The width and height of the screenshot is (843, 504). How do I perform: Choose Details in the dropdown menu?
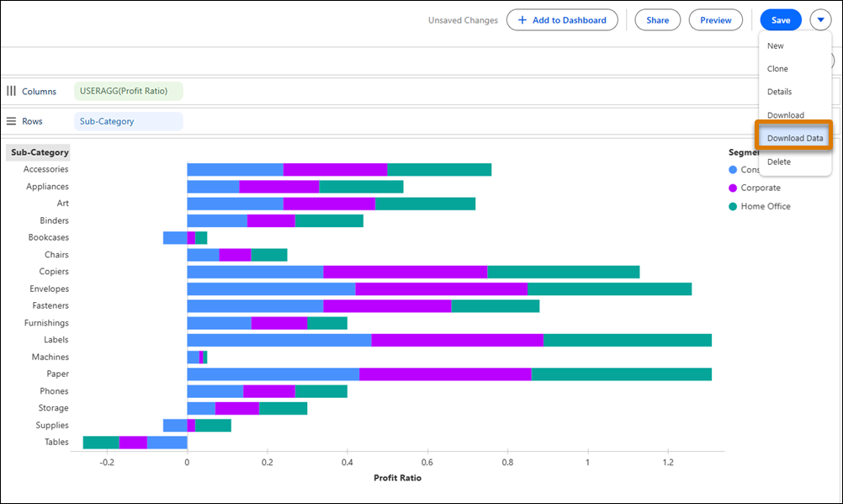[779, 92]
